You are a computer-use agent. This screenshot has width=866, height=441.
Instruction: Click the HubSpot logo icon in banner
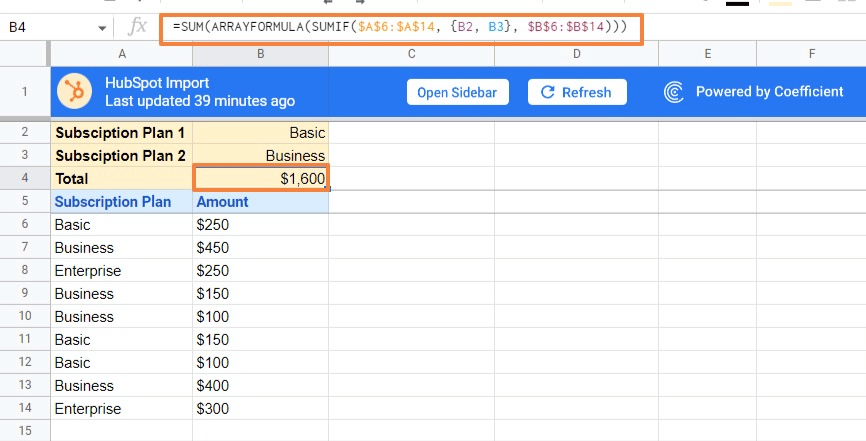pos(75,92)
